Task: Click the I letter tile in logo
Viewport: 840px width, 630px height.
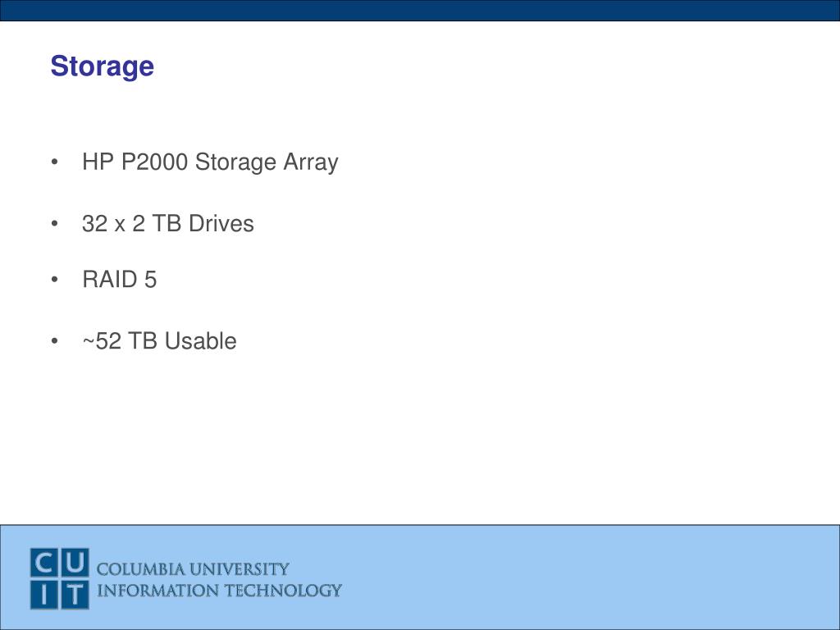Action: coord(44,595)
